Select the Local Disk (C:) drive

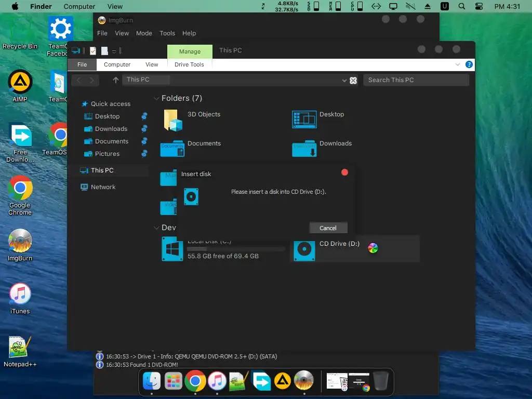coord(223,249)
